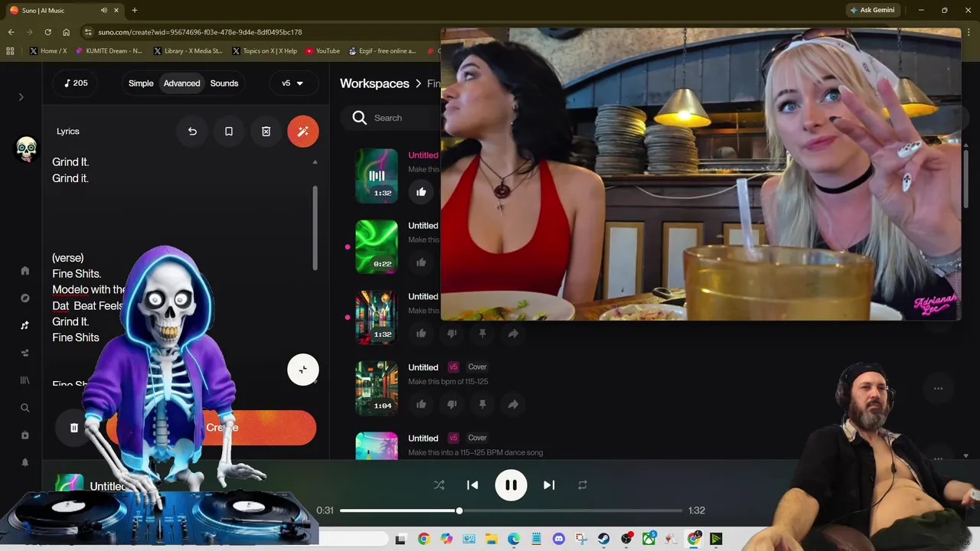The image size is (980, 551).
Task: Open File Explorer from the taskbar
Action: (x=491, y=540)
